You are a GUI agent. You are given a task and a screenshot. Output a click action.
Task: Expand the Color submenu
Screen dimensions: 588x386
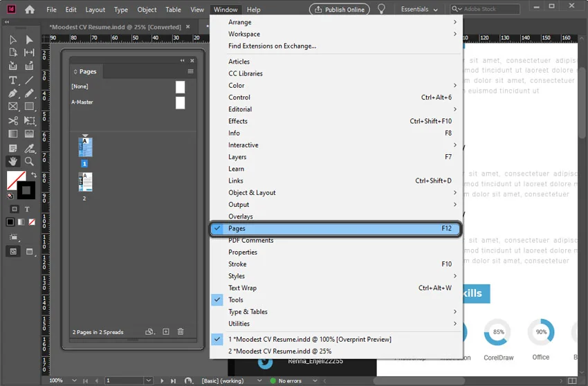(x=336, y=86)
